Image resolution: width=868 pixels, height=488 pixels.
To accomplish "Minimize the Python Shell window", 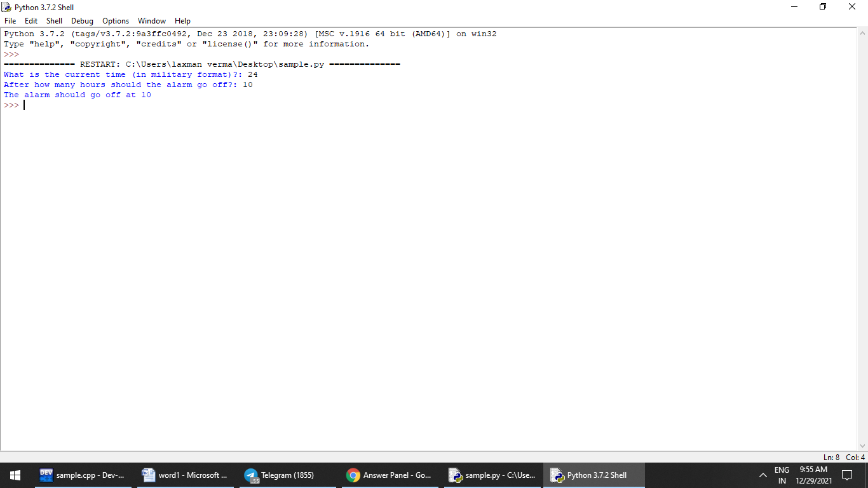I will [x=794, y=7].
